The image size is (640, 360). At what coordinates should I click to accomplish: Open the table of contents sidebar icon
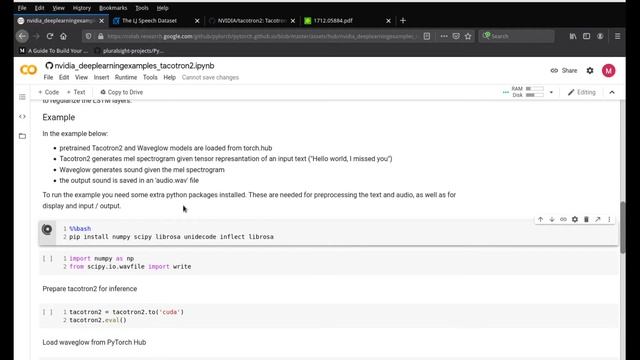(x=22, y=97)
